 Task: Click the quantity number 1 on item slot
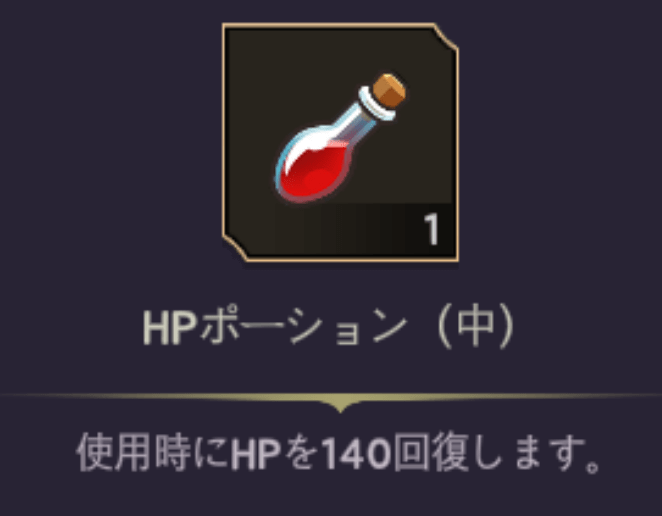(431, 229)
